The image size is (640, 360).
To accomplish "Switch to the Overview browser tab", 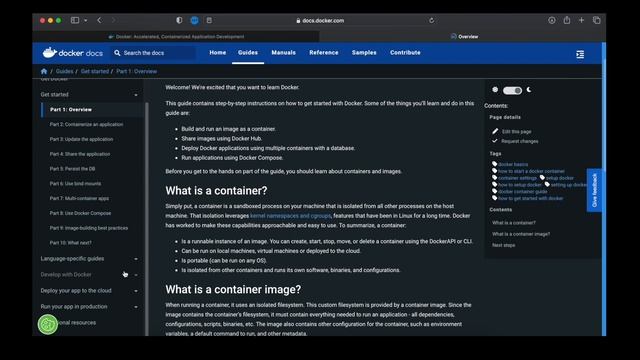I will (463, 36).
